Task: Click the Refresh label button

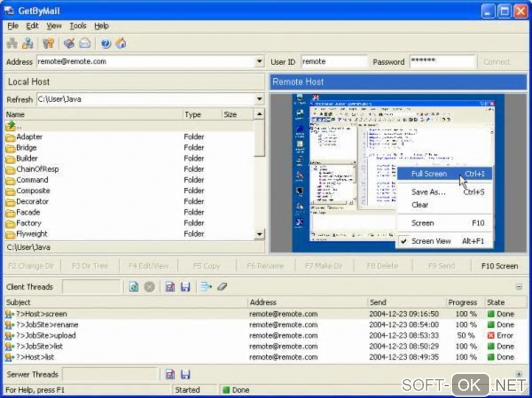Action: (19, 100)
